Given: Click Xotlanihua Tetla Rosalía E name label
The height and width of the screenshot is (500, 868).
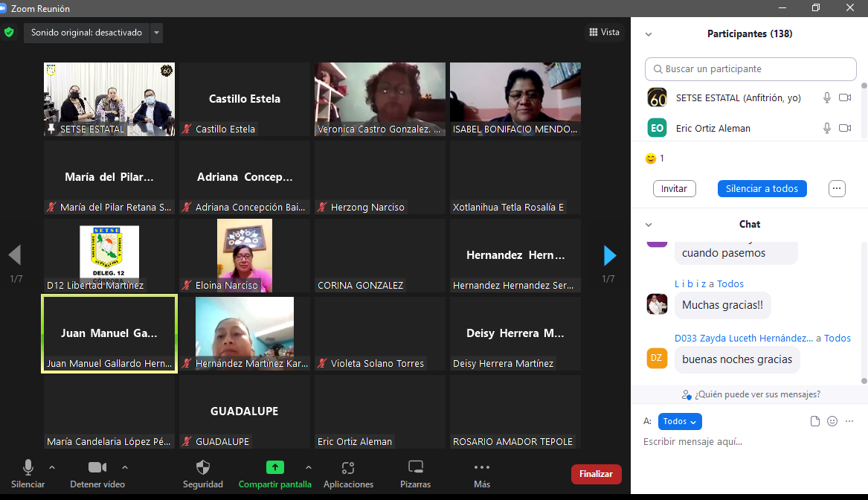Looking at the screenshot, I should (x=508, y=207).
